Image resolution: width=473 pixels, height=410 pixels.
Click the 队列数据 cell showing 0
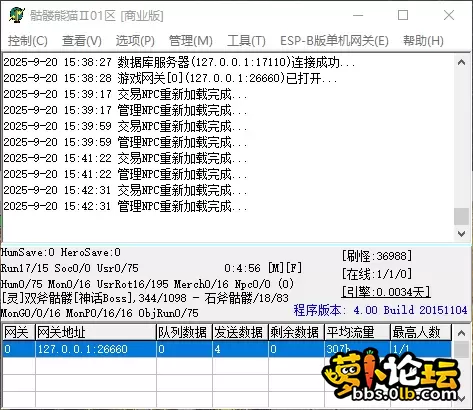(184, 349)
